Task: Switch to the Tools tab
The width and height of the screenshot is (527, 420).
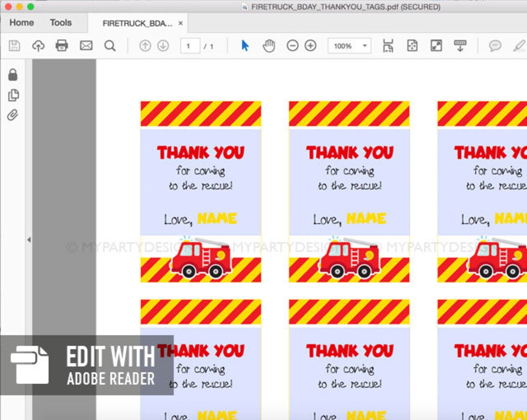Action: [x=61, y=23]
